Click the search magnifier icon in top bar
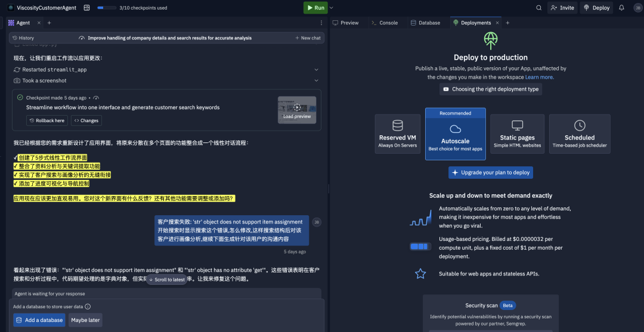This screenshot has height=332, width=644. pos(539,8)
